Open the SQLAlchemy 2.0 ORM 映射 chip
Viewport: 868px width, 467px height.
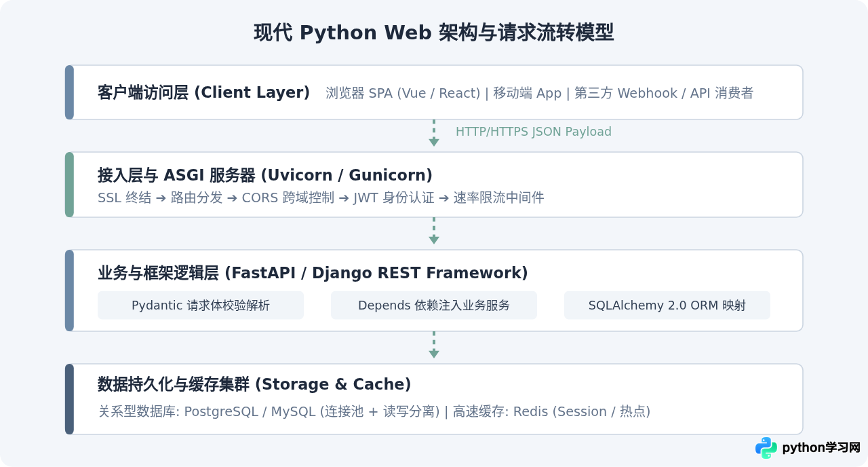[667, 305]
